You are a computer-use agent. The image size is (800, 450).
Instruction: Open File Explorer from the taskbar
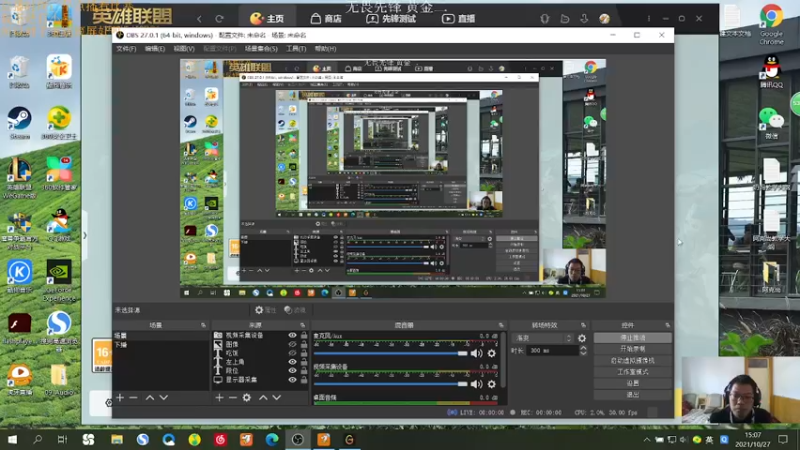click(x=117, y=439)
